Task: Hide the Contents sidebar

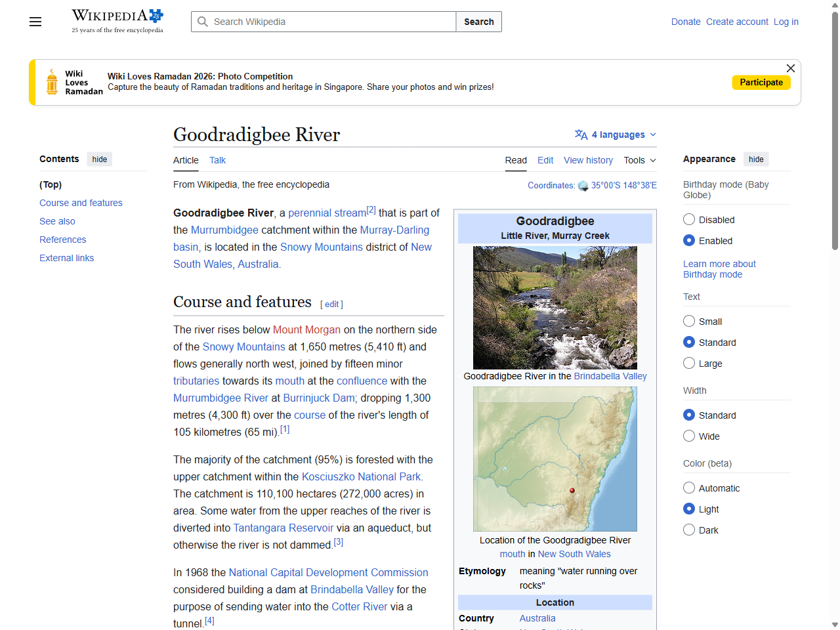Action: [x=99, y=159]
